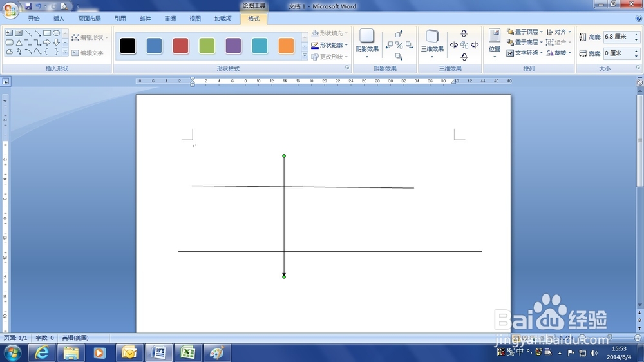Tilt 3-D effect up

pyautogui.click(x=464, y=33)
